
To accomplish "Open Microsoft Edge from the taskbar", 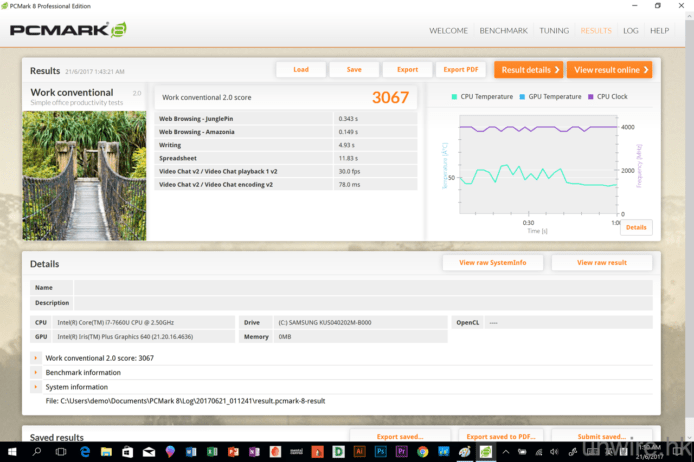I will tap(85, 452).
